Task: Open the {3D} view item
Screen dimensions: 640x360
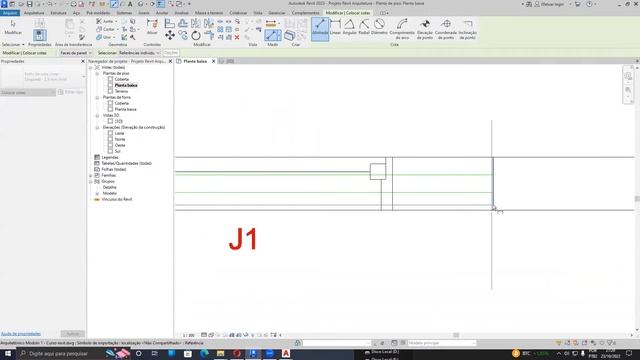Action: pyautogui.click(x=118, y=121)
